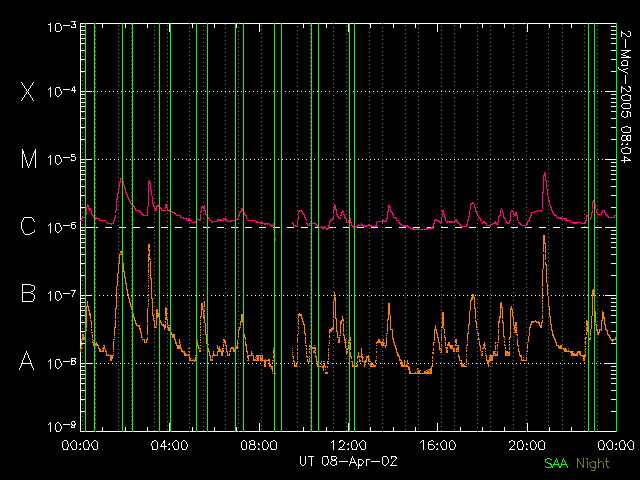This screenshot has width=640, height=480.
Task: Click the 12:00 time axis label
Action: (348, 445)
